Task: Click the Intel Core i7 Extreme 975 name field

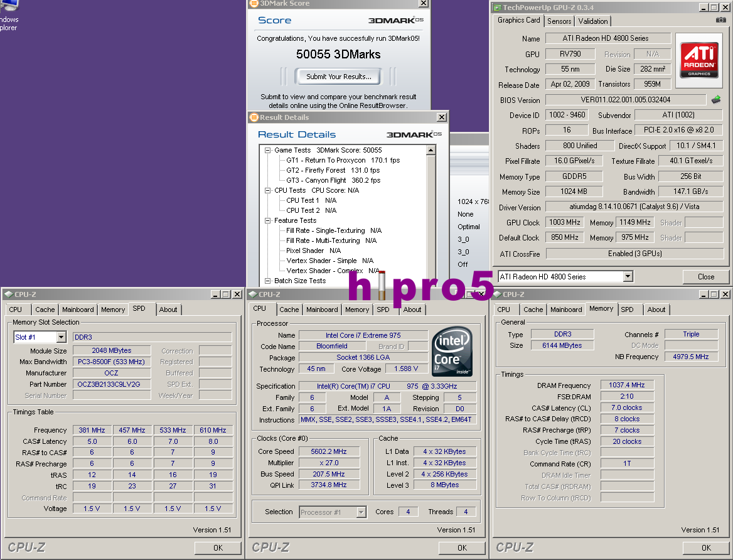Action: click(x=363, y=335)
